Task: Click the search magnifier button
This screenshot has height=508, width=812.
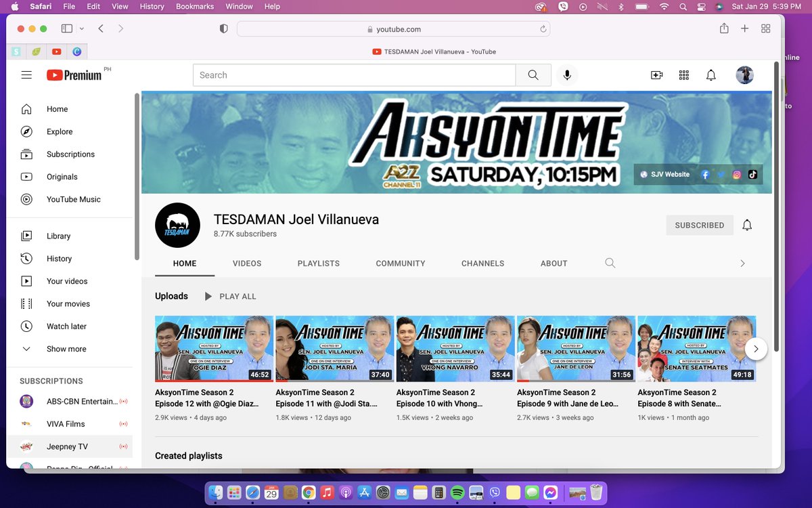Action: tap(533, 75)
